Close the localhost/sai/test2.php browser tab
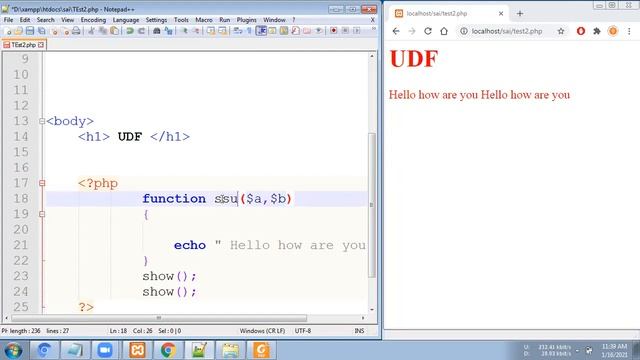Image resolution: width=640 pixels, height=360 pixels. 501,13
